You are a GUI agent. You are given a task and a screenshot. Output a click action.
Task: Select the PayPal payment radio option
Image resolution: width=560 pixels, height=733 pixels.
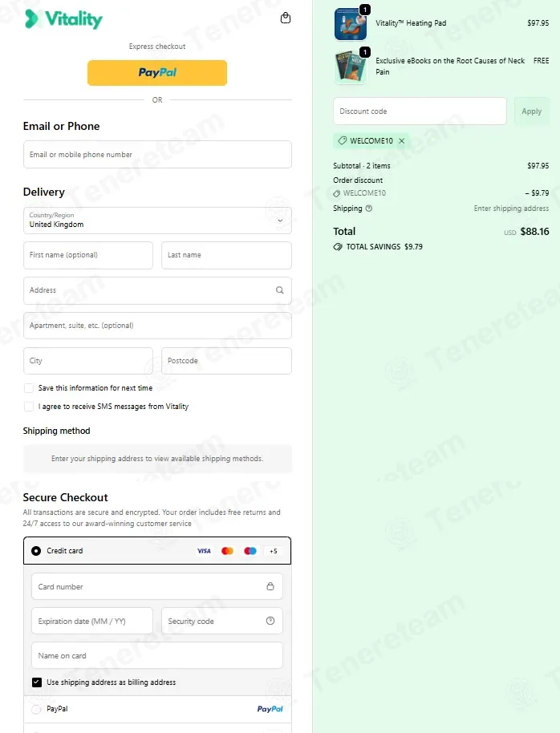coord(36,710)
